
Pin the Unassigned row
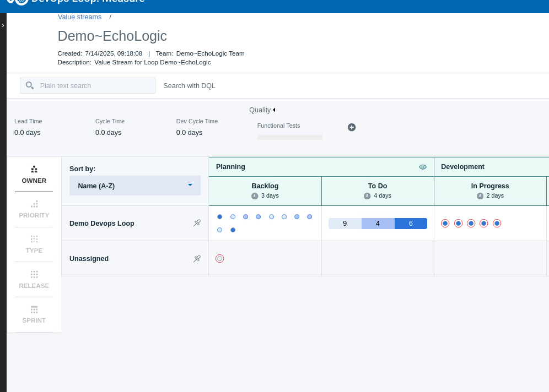pos(197,258)
